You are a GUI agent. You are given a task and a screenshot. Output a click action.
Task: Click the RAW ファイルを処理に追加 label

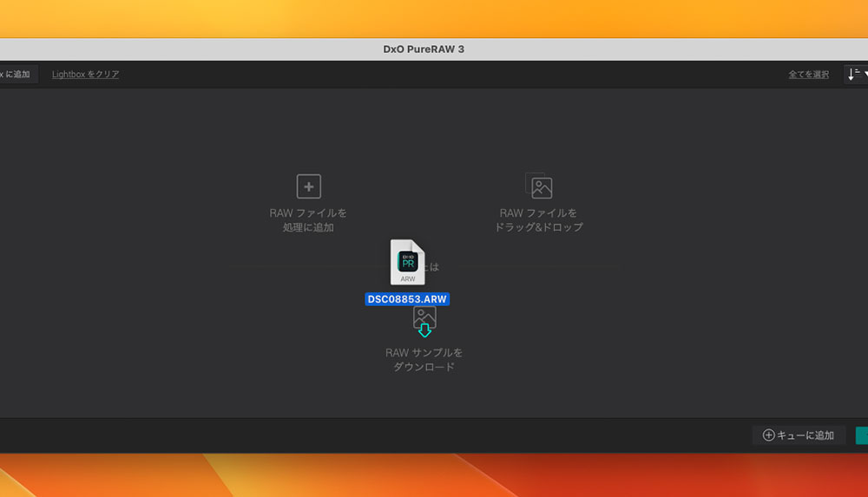tap(308, 219)
